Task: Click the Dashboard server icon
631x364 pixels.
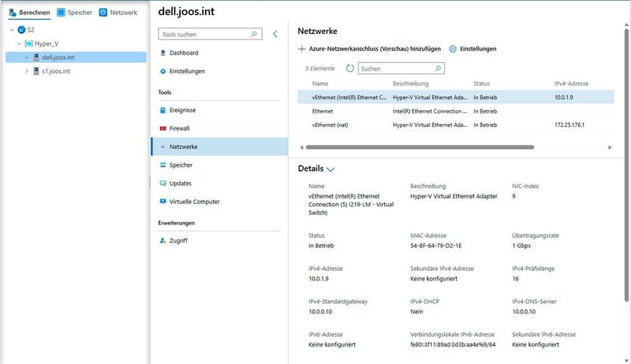Action: 162,53
